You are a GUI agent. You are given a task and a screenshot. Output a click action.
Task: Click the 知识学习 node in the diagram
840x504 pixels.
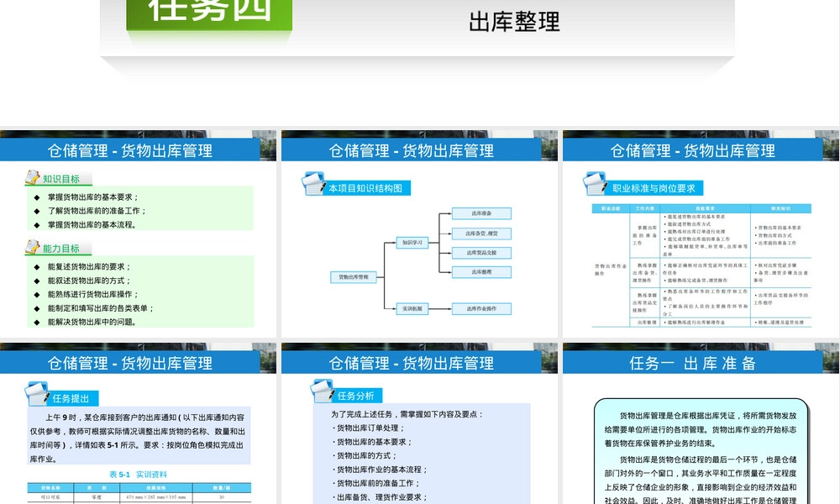[412, 243]
